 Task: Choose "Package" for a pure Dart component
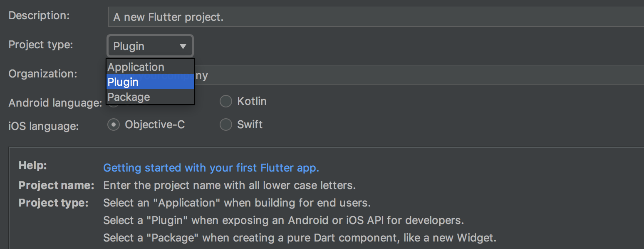click(129, 97)
